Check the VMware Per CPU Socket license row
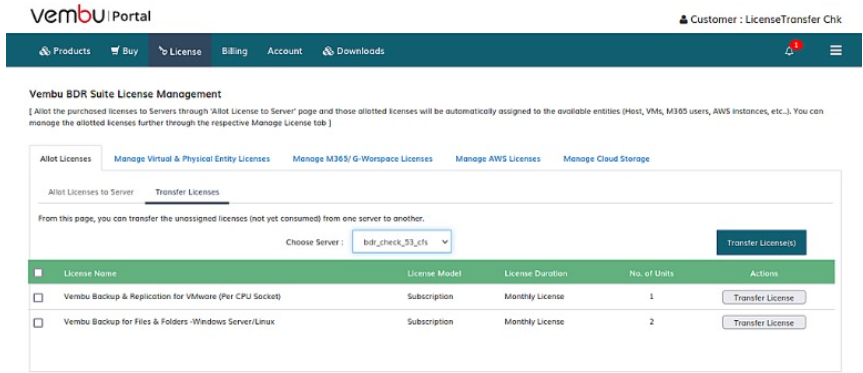The image size is (863, 373). coord(38,298)
